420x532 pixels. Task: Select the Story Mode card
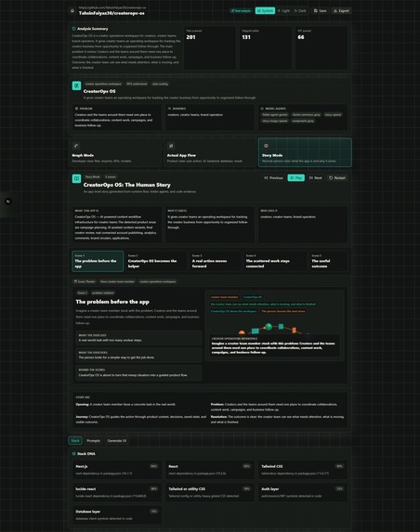click(x=305, y=152)
